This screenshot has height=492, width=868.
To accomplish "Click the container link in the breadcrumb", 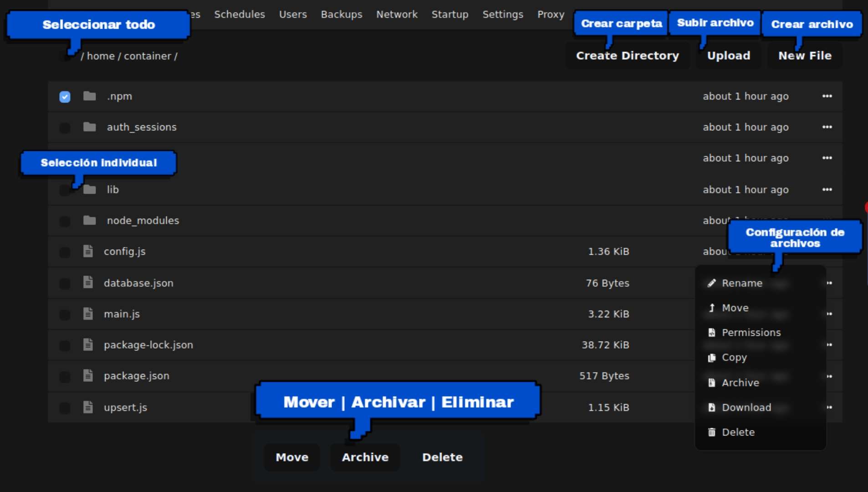I will (x=147, y=56).
